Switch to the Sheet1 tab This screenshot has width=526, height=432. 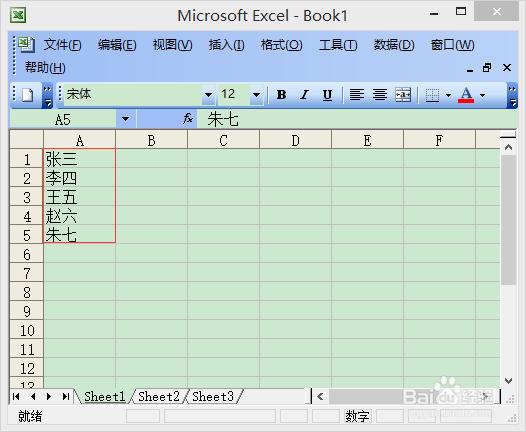point(104,396)
